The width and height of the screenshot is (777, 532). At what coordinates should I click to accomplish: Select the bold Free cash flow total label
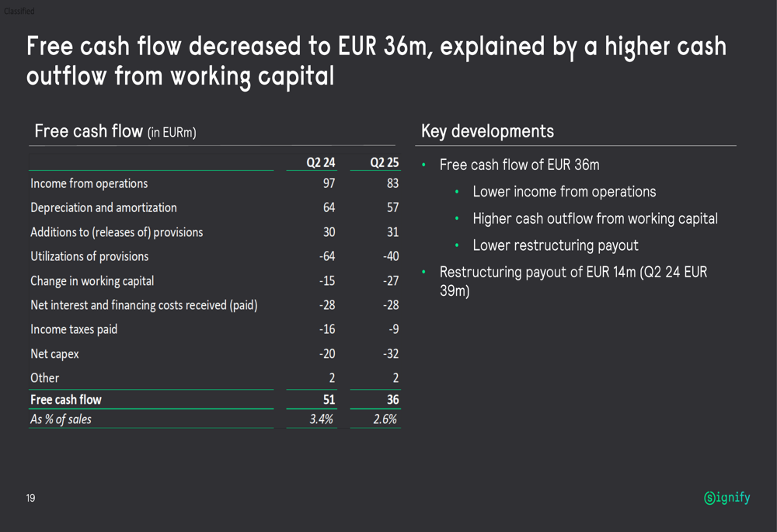[66, 400]
